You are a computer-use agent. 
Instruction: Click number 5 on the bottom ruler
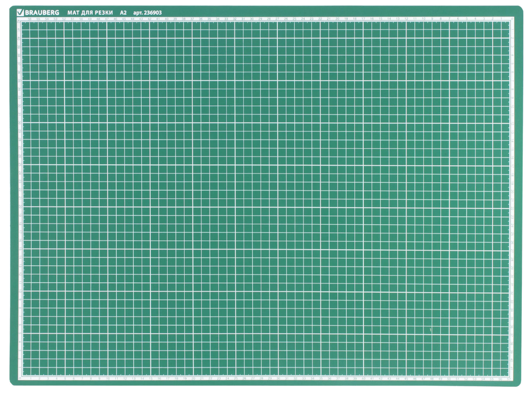(x=65, y=378)
